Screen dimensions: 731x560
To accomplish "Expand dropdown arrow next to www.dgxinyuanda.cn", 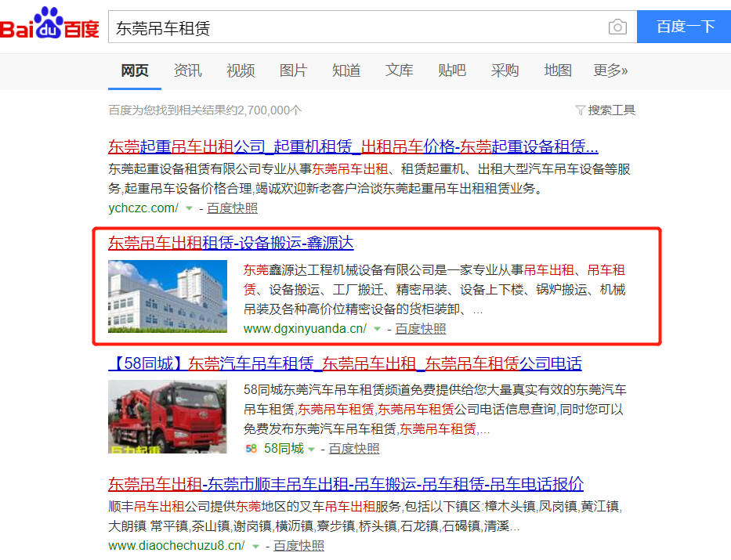I will coord(377,329).
